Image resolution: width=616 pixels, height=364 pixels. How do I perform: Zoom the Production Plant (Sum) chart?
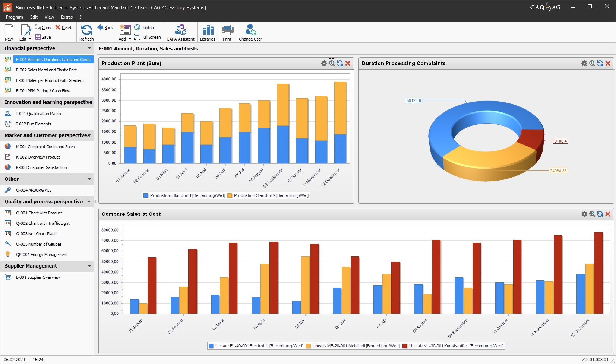332,63
